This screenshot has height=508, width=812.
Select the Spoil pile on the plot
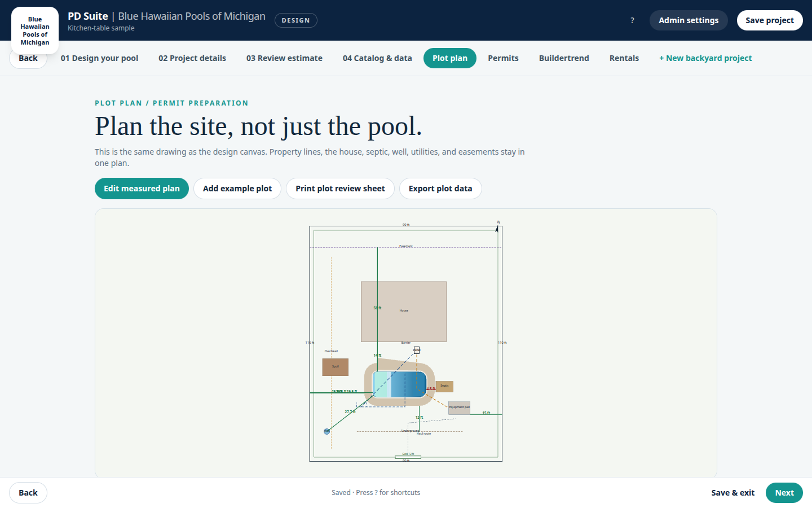coord(335,367)
